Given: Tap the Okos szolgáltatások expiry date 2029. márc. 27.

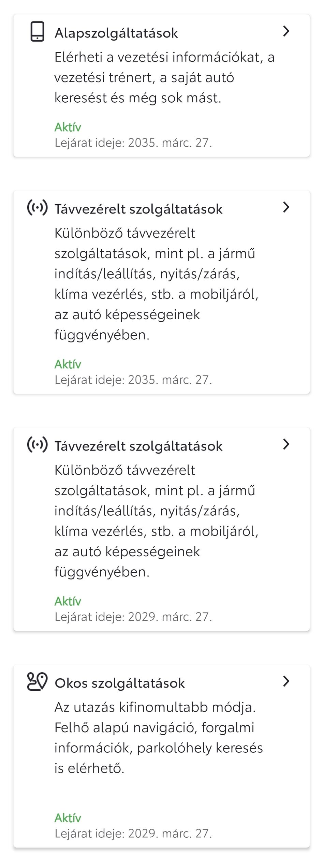Looking at the screenshot, I should (133, 833).
